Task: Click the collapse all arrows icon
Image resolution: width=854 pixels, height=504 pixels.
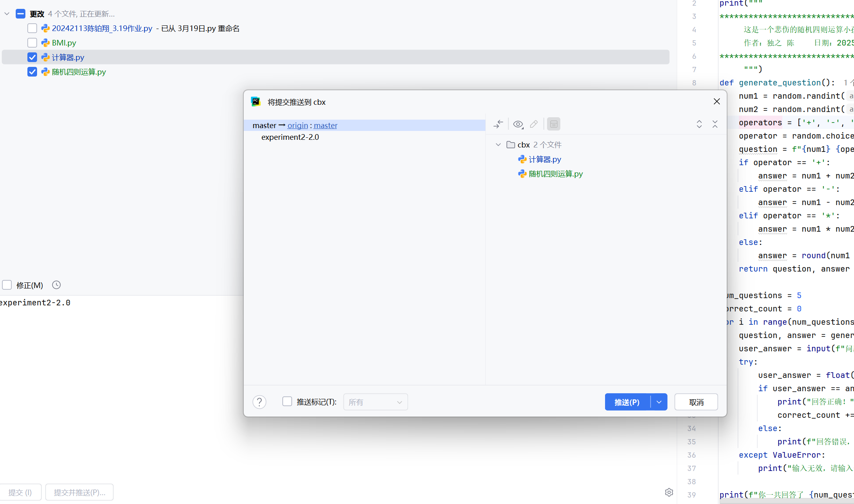Action: tap(715, 124)
